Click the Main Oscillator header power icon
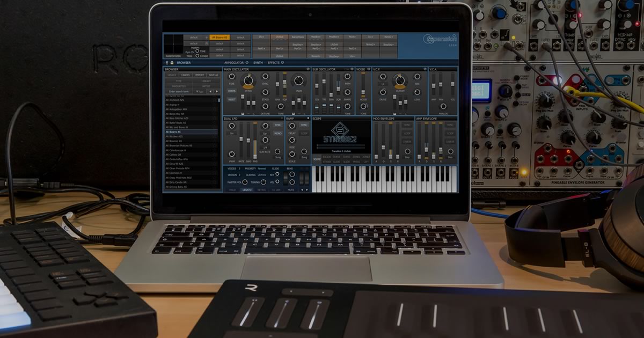644x338 pixels. click(x=308, y=69)
